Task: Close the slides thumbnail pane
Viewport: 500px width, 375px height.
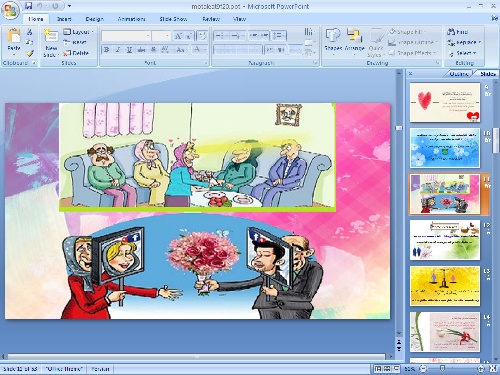Action: 411,74
